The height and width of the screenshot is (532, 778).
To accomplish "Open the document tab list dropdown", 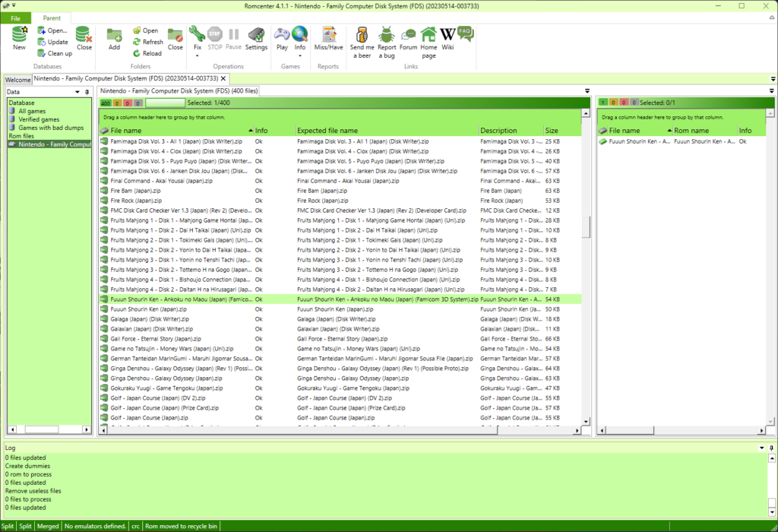I will coord(773,79).
